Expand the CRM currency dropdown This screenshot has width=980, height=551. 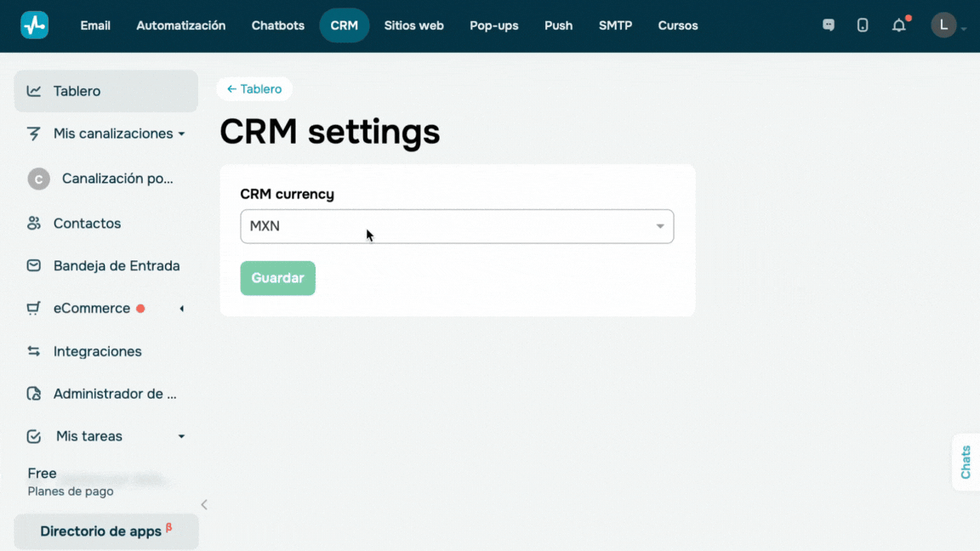(457, 226)
